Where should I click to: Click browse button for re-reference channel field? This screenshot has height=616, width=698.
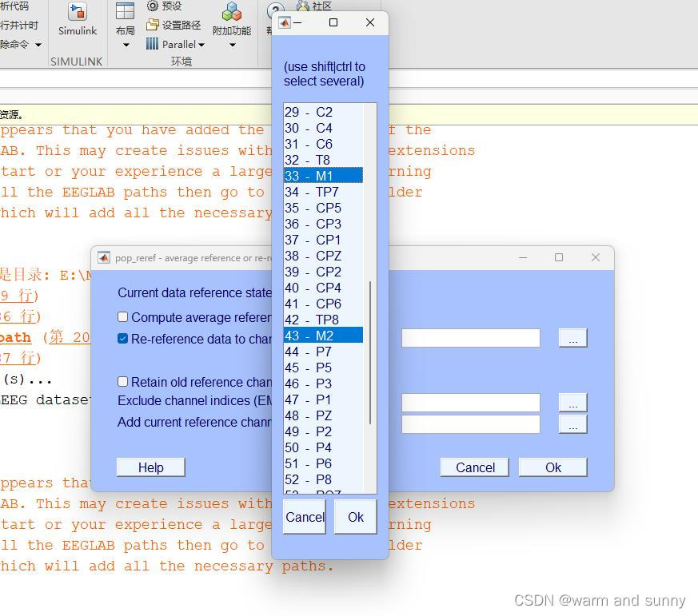click(x=573, y=338)
